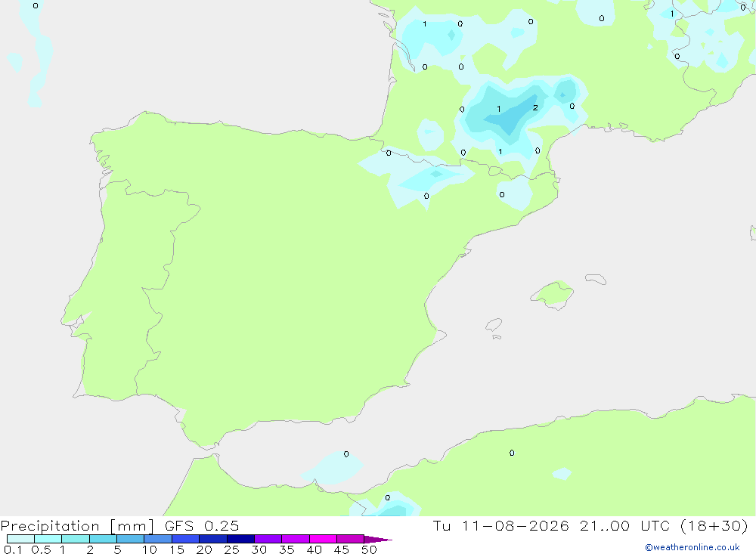Click the weatheronline.co.uk copyright link
The image size is (756, 554).
[x=692, y=547]
